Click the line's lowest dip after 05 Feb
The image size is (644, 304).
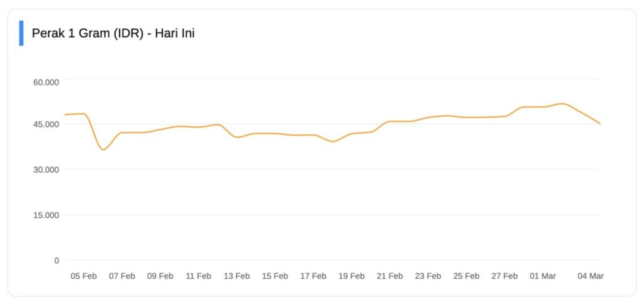click(103, 149)
